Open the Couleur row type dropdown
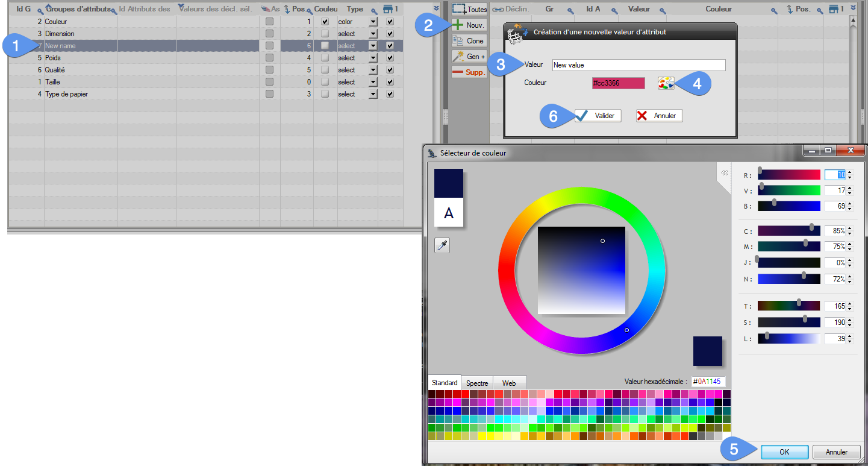868x466 pixels. pyautogui.click(x=373, y=22)
